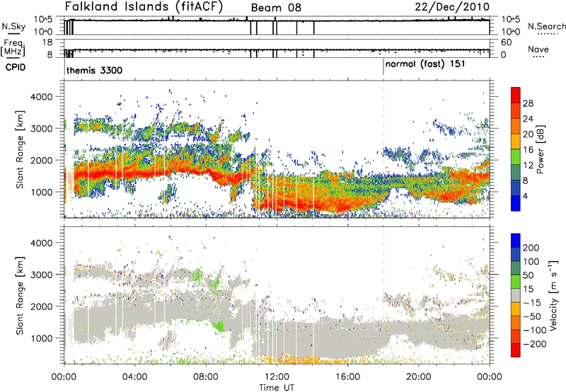Click the "12:00" time tick label
566x392 pixels.
277,377
